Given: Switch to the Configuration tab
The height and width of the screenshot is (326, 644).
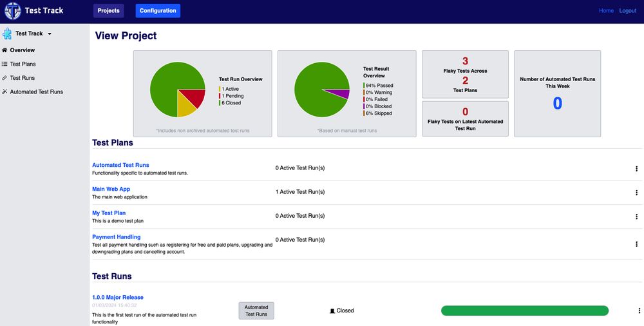Looking at the screenshot, I should (x=158, y=11).
